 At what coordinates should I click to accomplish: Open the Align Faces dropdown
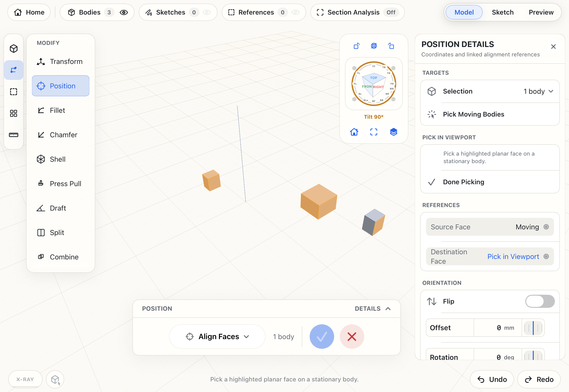click(217, 337)
